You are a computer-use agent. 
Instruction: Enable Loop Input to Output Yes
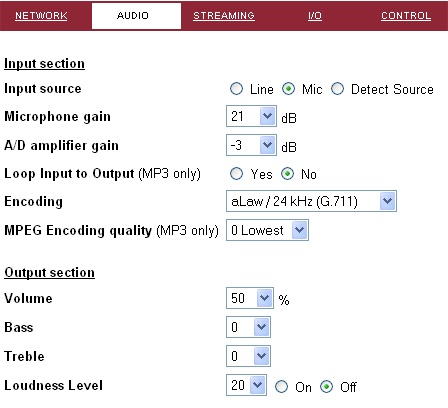coord(236,174)
